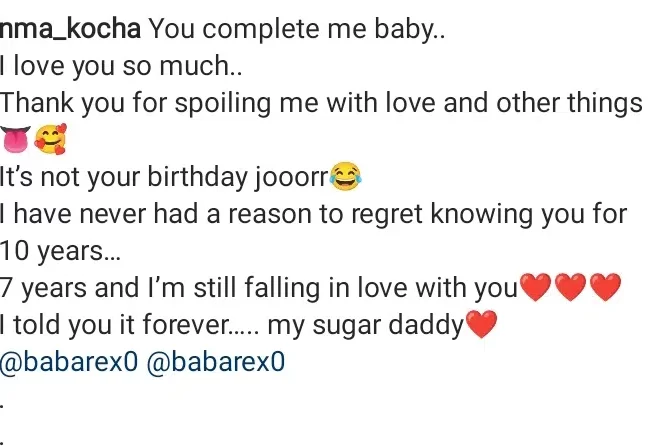
Task: Open the second @babarex0 mention
Action: (215, 362)
